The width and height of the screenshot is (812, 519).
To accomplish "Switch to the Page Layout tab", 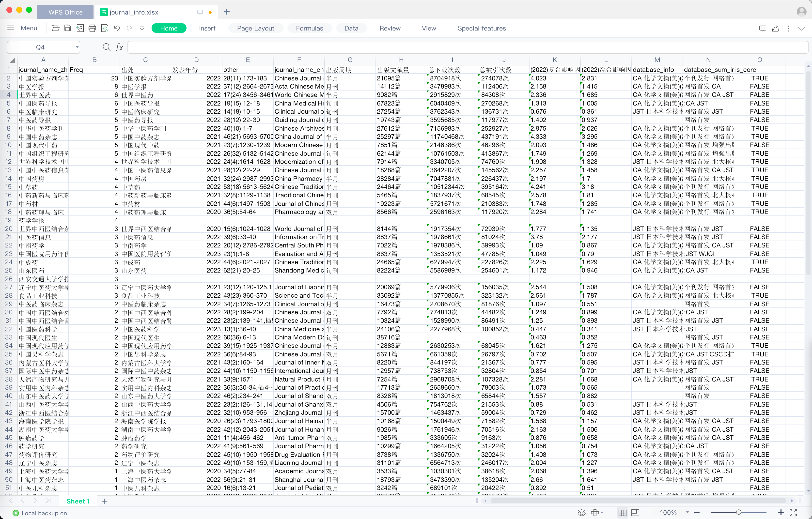I will point(255,28).
